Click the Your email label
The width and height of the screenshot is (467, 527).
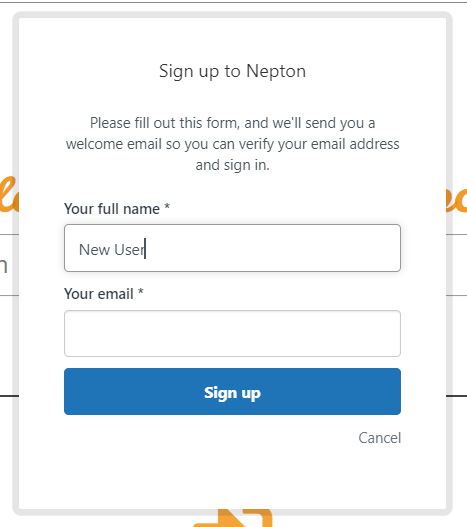coord(99,294)
